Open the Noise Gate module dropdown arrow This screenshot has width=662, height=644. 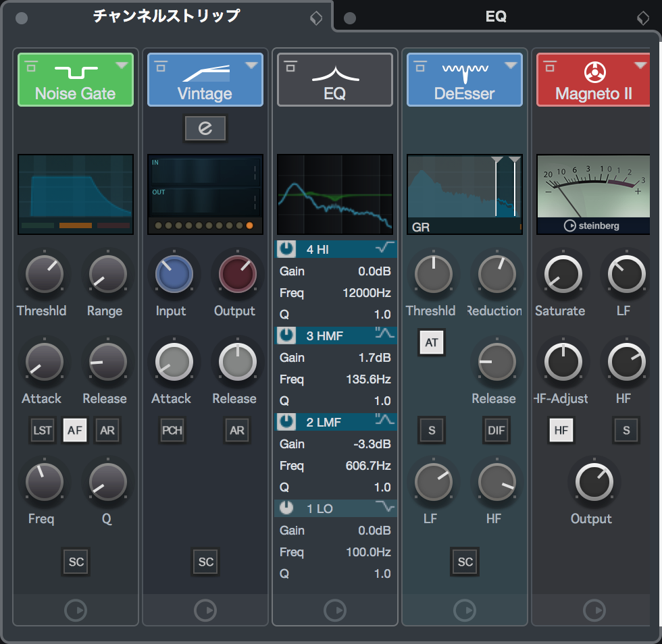point(122,65)
